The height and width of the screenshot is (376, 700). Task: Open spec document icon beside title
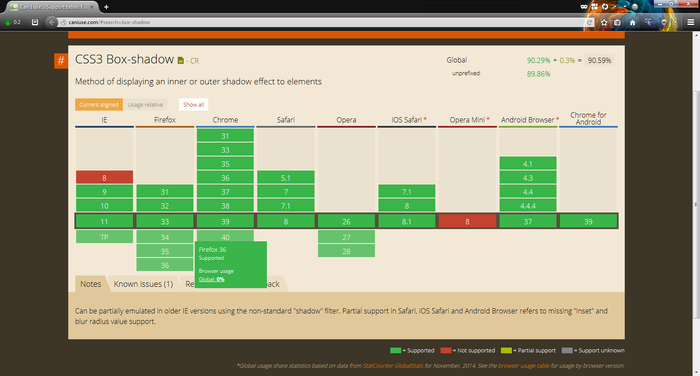point(180,60)
